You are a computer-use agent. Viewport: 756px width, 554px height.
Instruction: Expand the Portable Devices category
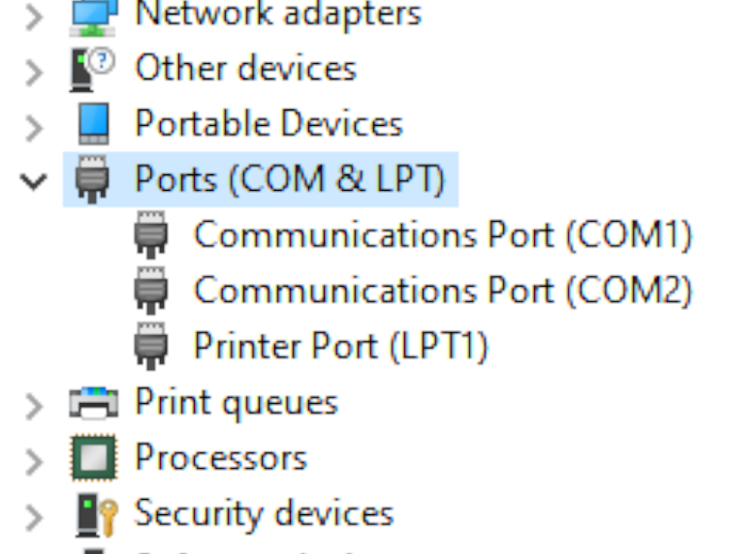pyautogui.click(x=34, y=128)
